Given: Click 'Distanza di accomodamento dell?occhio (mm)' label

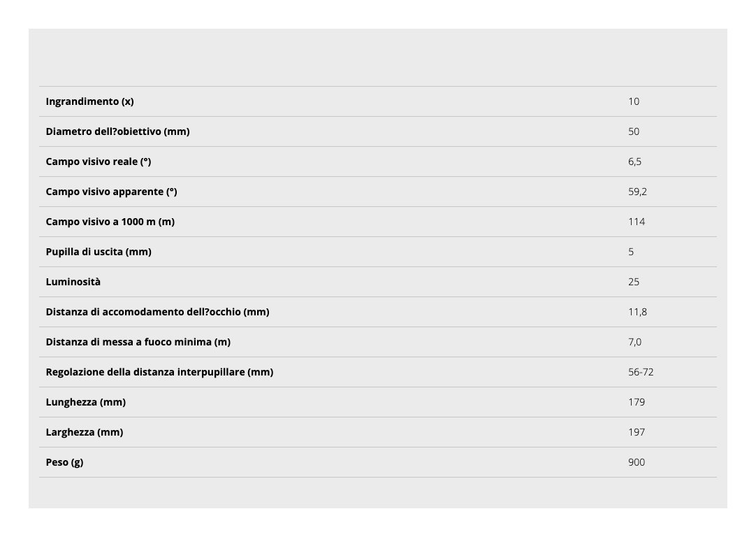Looking at the screenshot, I should (157, 312).
